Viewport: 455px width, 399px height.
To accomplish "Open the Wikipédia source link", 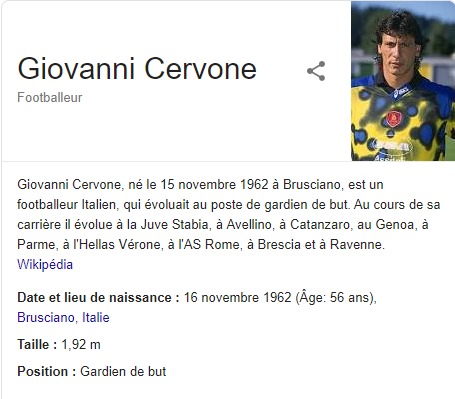I will [45, 265].
